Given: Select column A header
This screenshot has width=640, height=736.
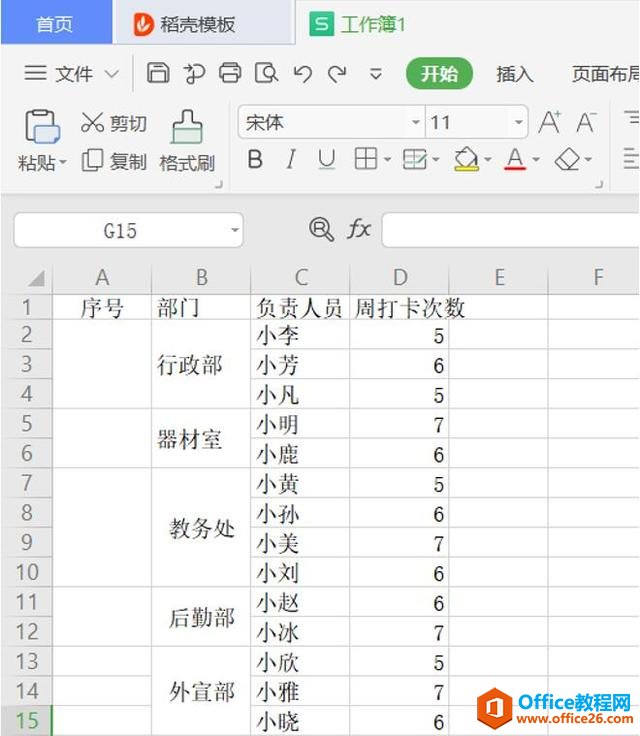Looking at the screenshot, I should coord(102,278).
